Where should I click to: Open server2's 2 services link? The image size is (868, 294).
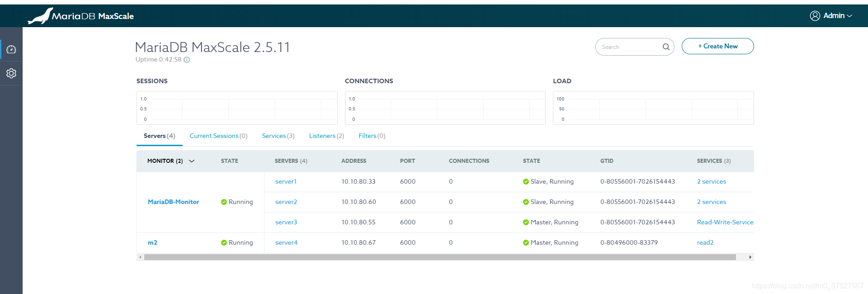[x=711, y=202]
